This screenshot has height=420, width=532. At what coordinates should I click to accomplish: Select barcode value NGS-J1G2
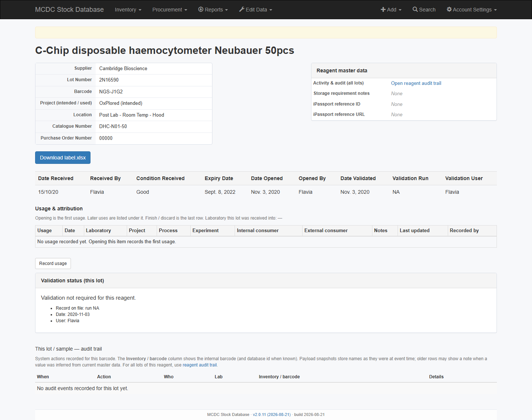tap(111, 92)
